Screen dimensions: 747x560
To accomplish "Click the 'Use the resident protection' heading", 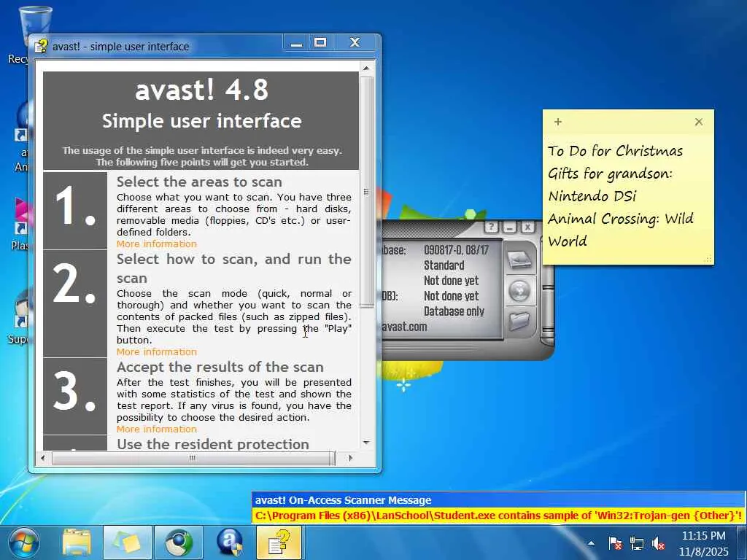I will tap(213, 444).
